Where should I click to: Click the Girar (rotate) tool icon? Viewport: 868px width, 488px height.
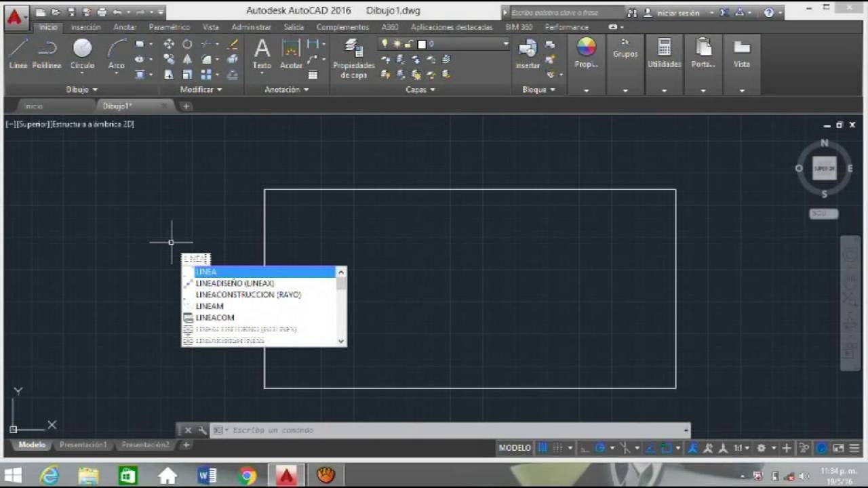187,44
